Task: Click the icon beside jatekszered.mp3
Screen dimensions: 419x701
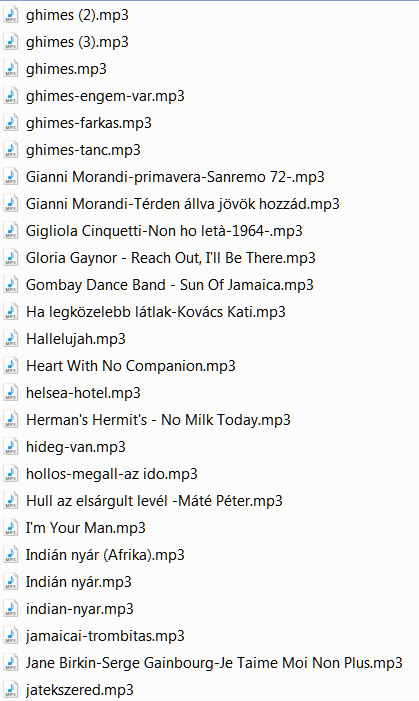Action: 11,689
